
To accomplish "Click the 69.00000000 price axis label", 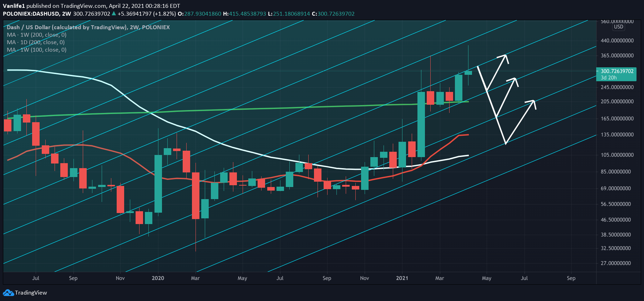I will [616, 188].
